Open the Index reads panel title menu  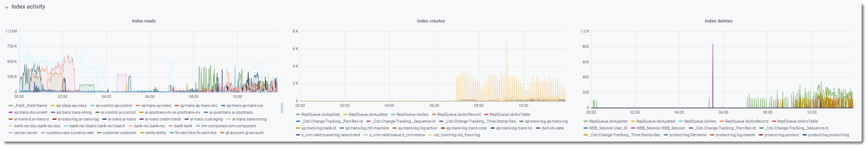tap(144, 21)
